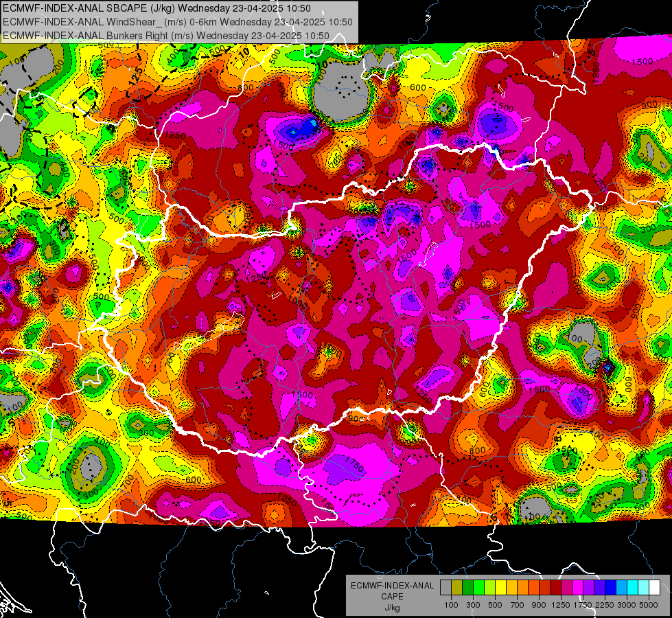Click the legend title ECMWF-INDEX-ANAL
Viewport: 672px width, 618px height.
393,586
